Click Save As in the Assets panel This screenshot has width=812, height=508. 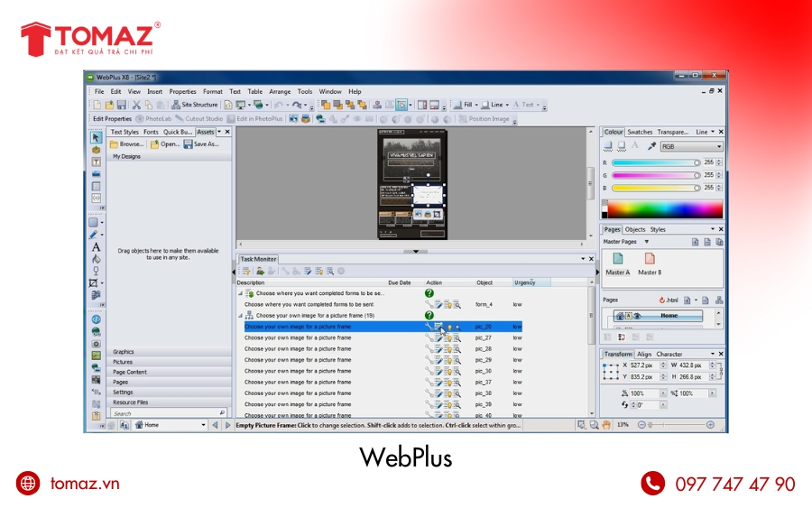point(201,143)
